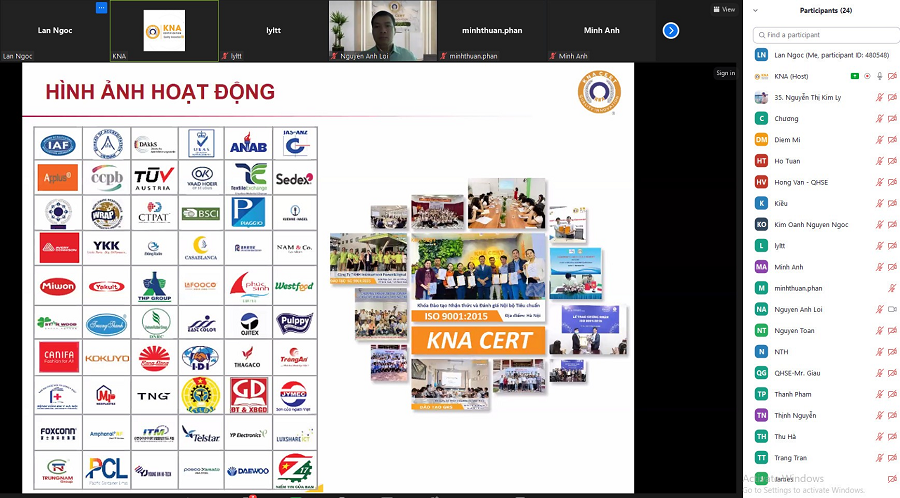Image resolution: width=900 pixels, height=498 pixels.
Task: Select the minhthuan.phan video tile
Action: click(492, 30)
